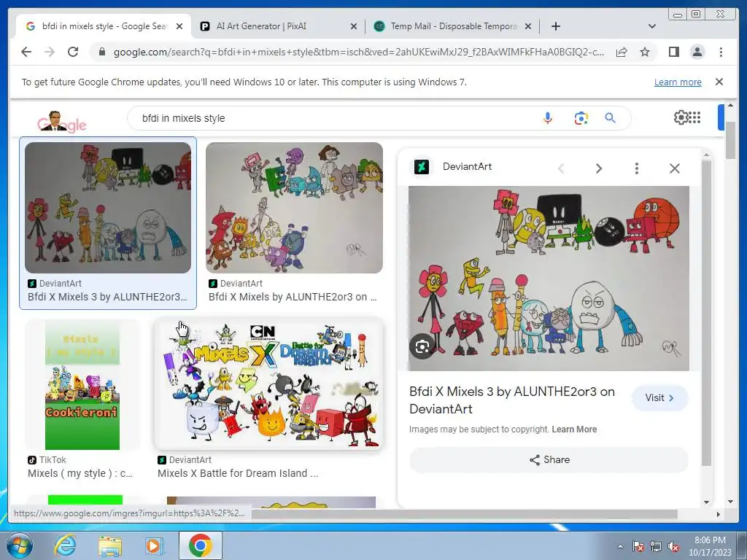Image resolution: width=747 pixels, height=560 pixels.
Task: Open the large Bfdi X Mixels 3 preview image
Action: [549, 278]
